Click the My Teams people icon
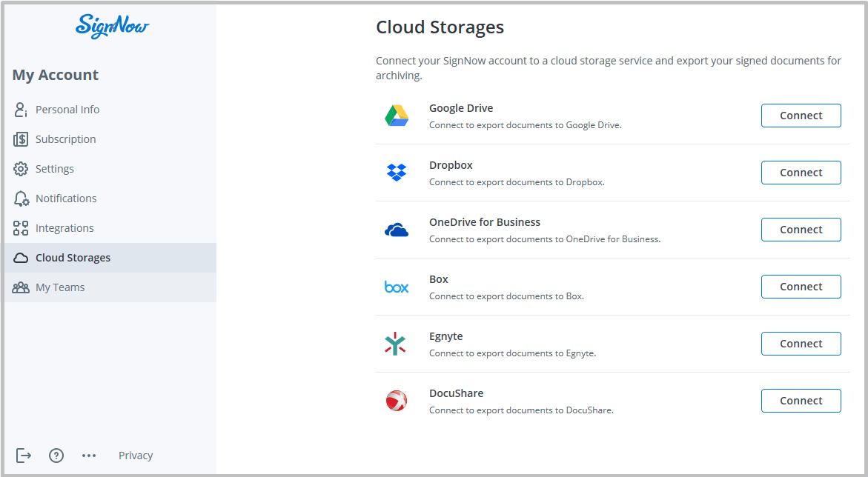 tap(21, 287)
